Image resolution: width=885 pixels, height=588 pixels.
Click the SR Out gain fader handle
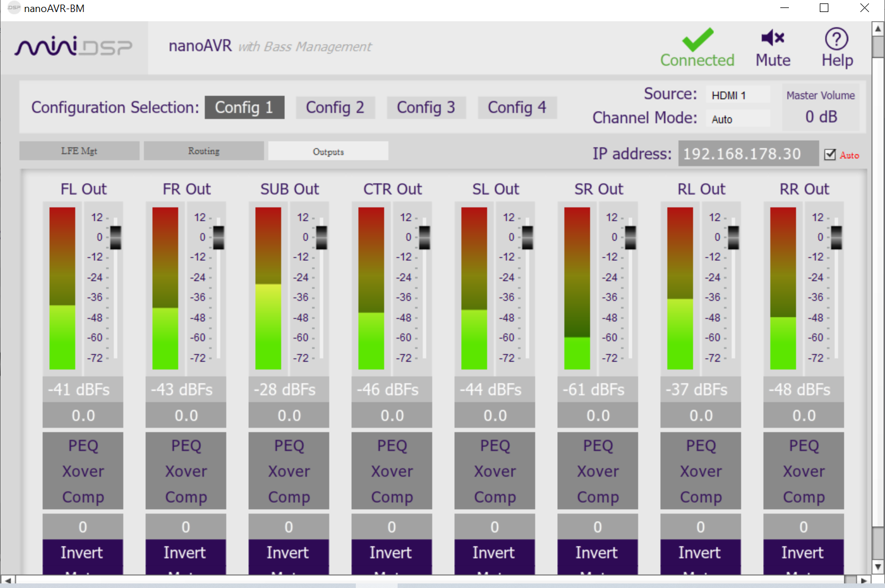click(x=630, y=237)
